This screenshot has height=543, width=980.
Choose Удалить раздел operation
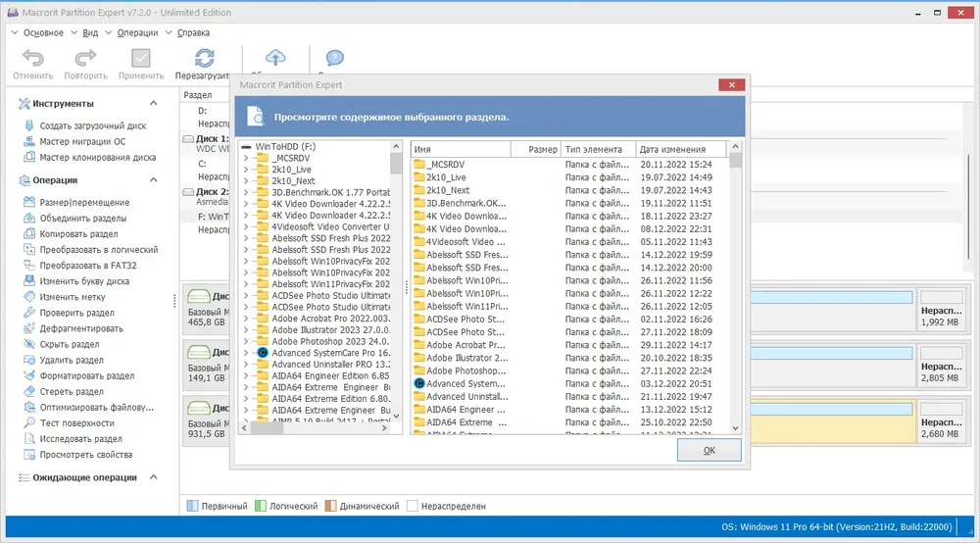point(72,360)
